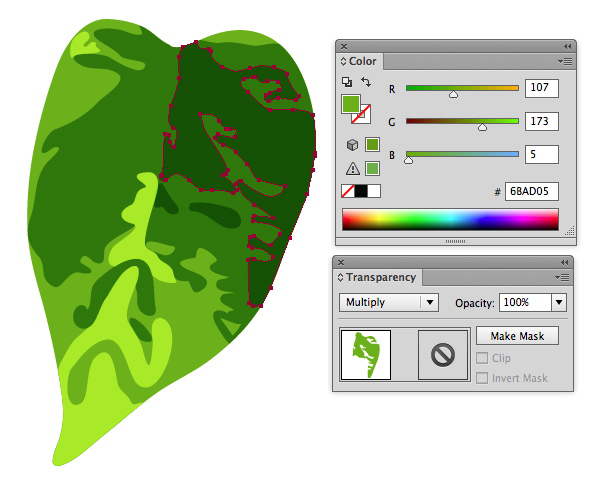This screenshot has height=480, width=600.
Task: Click the R label in Color panel
Action: 392,89
